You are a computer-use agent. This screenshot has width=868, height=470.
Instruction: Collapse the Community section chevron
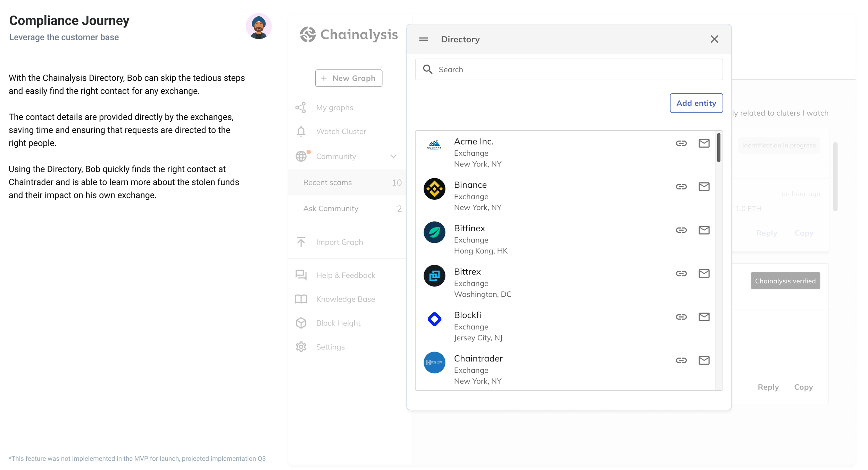[393, 156]
